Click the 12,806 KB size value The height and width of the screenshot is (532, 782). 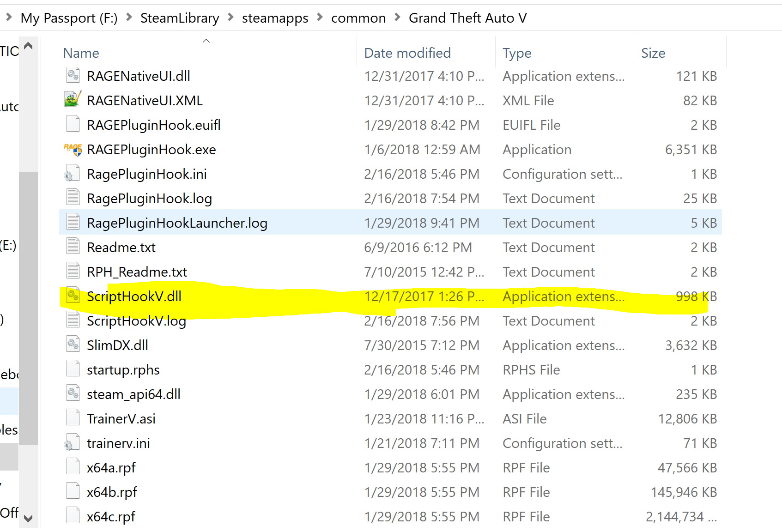point(687,418)
